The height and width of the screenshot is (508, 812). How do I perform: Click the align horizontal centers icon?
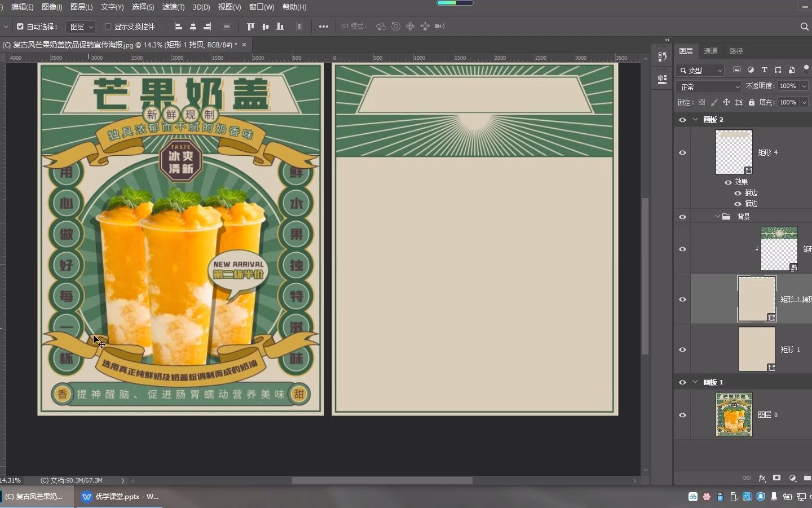193,27
